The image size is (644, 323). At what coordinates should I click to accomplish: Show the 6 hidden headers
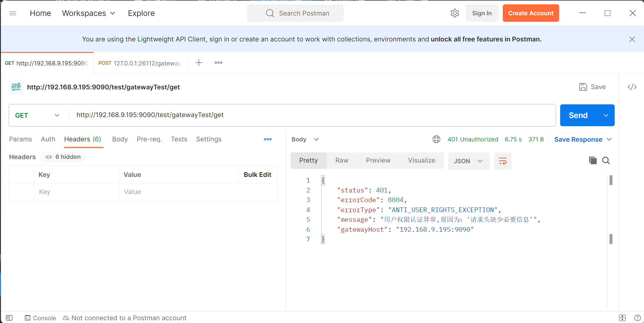tap(63, 157)
